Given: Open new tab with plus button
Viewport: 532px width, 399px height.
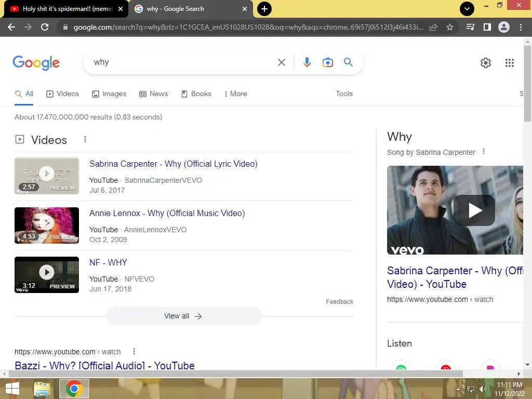Looking at the screenshot, I should tap(264, 9).
